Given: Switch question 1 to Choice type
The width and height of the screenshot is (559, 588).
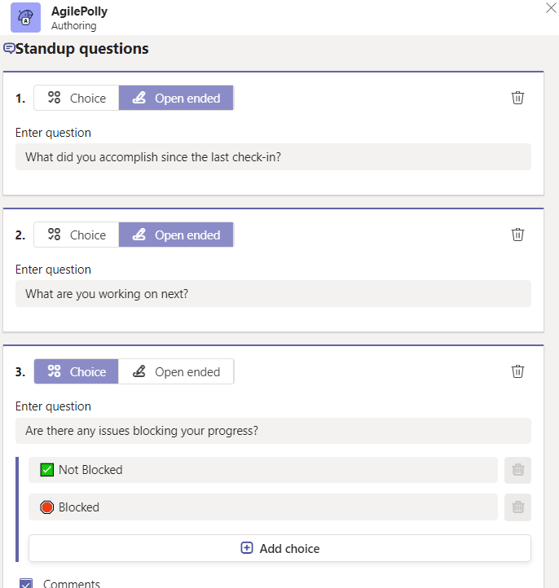Looking at the screenshot, I should tap(76, 98).
